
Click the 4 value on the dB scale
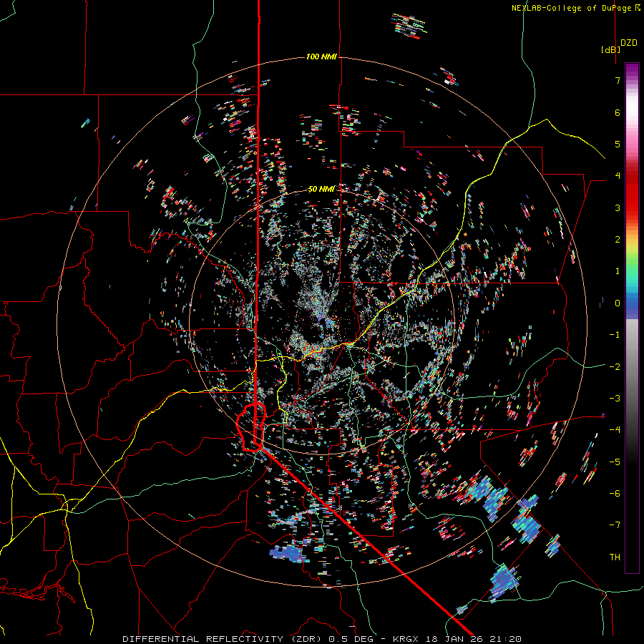pos(618,176)
